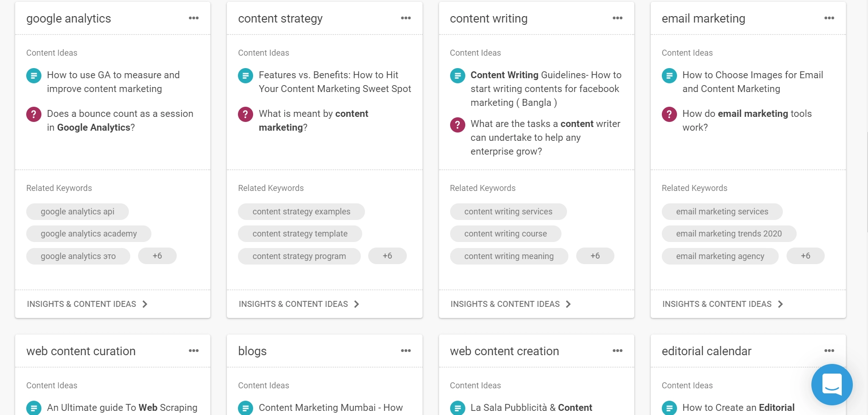Expand hidden keywords with +6 in email marketing card
Screen dimensions: 868x415
805,256
